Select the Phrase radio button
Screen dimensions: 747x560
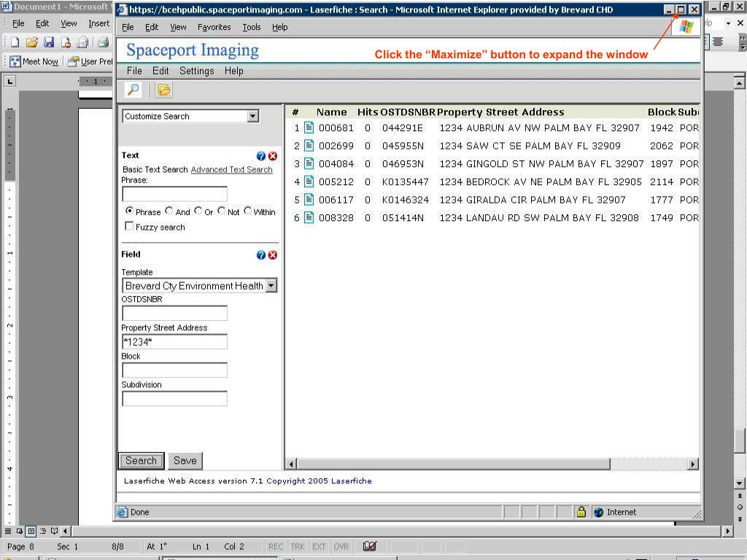(129, 211)
